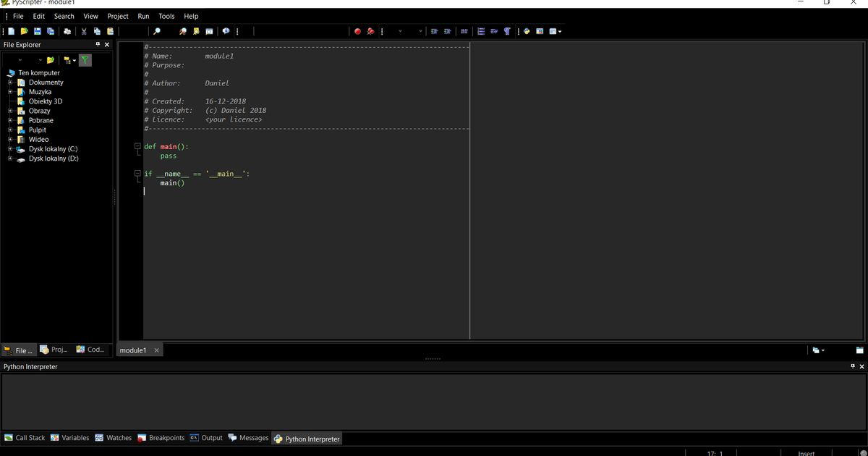
Task: Click the Python icon in the toolbar
Action: tap(526, 31)
